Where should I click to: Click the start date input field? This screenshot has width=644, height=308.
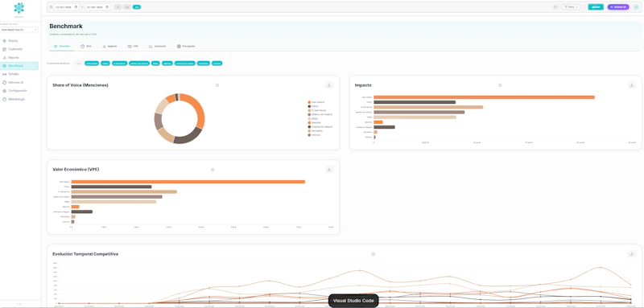click(x=67, y=7)
